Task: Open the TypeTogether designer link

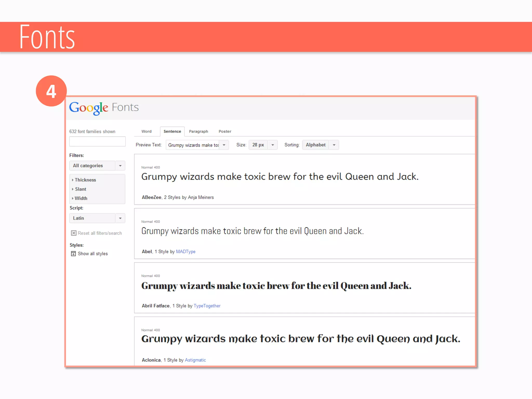Action: tap(207, 306)
